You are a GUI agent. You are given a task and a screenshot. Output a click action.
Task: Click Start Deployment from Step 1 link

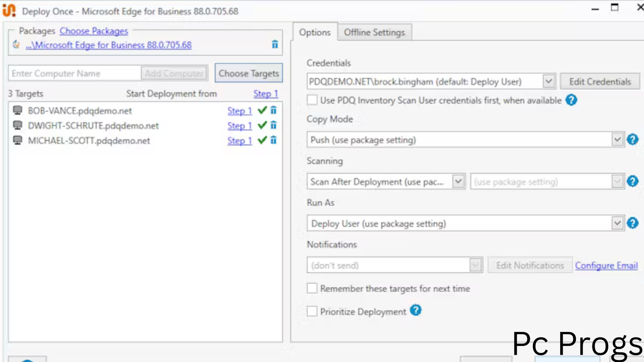266,94
